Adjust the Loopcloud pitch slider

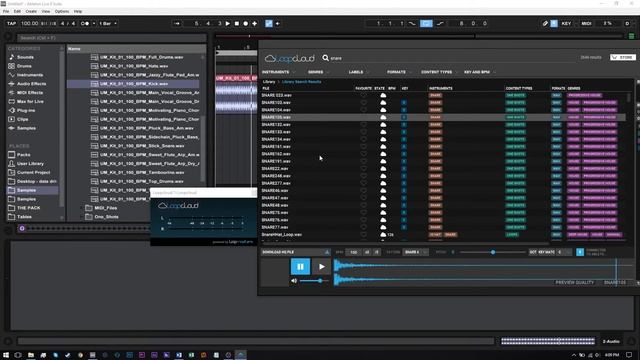493,252
